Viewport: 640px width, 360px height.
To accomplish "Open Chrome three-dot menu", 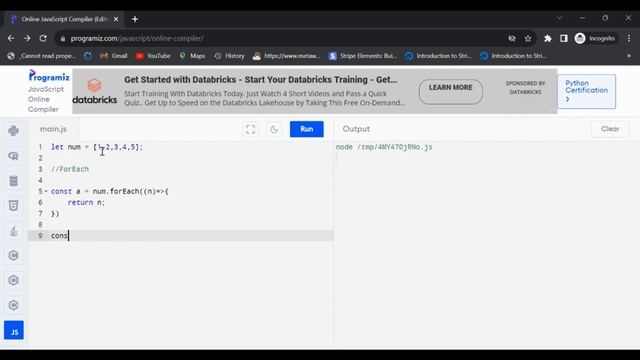I will pyautogui.click(x=629, y=38).
